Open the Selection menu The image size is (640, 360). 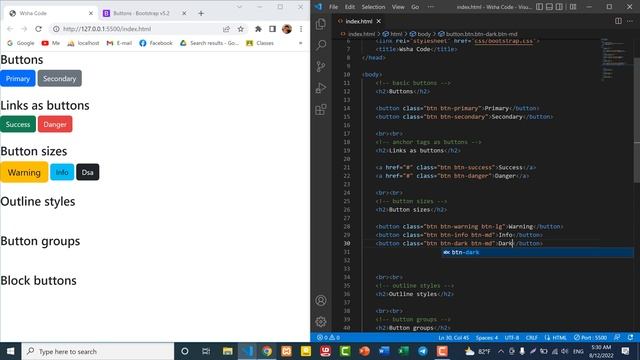pyautogui.click(x=373, y=7)
